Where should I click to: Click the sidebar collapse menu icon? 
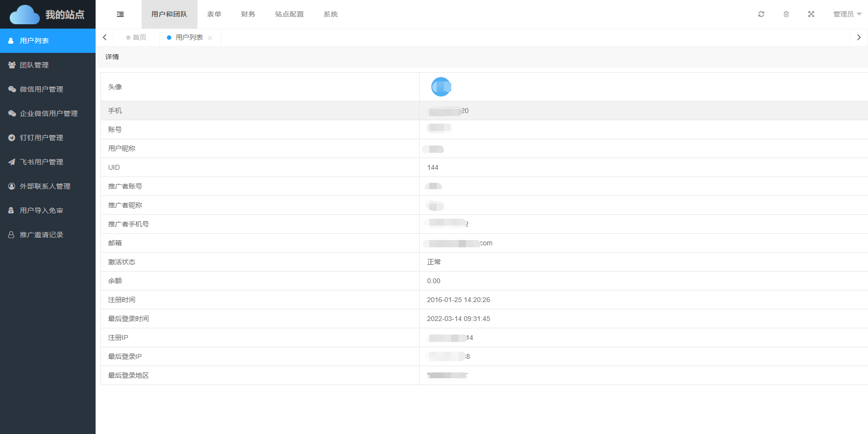click(x=120, y=15)
